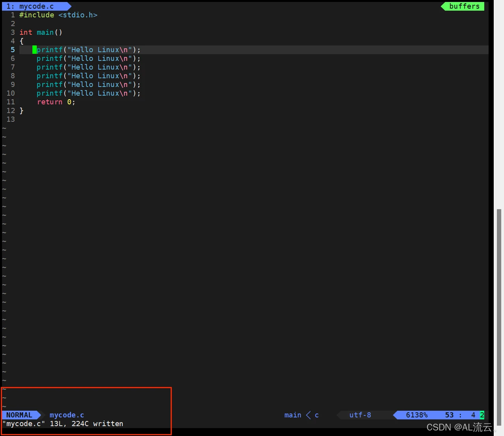Viewport: 504px width, 436px height.
Task: Click the int main() declaration
Action: (41, 32)
